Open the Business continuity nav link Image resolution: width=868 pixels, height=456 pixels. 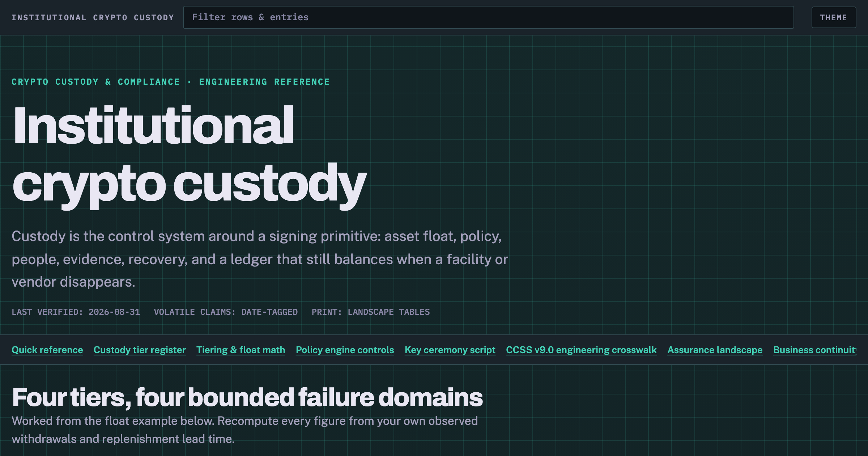coord(815,350)
